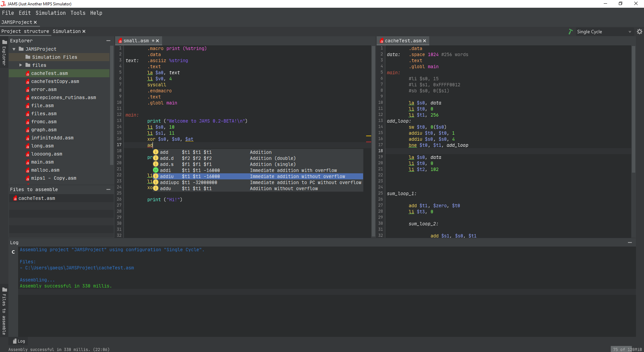Image resolution: width=644 pixels, height=352 pixels.
Task: Open configuration settings gear icon
Action: [640, 32]
